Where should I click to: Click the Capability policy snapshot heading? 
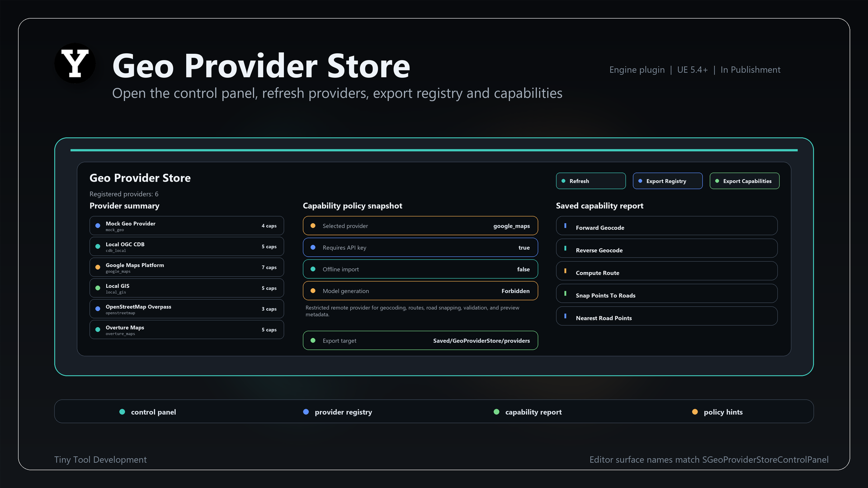coord(353,206)
